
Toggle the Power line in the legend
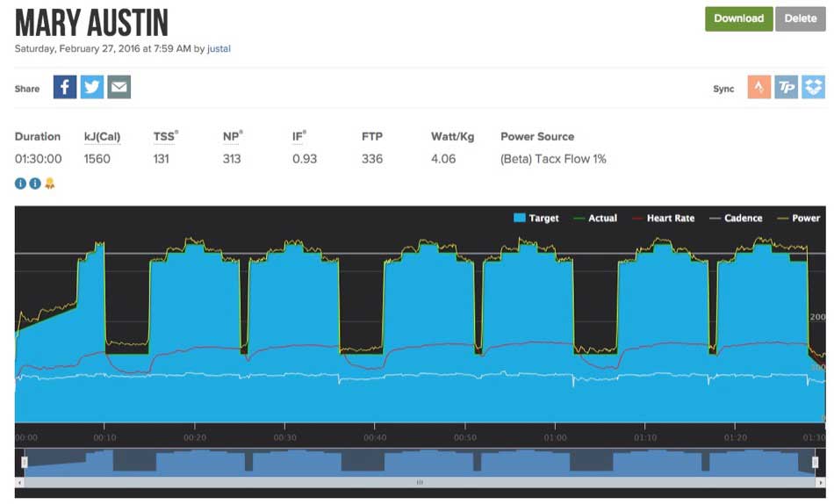[799, 218]
